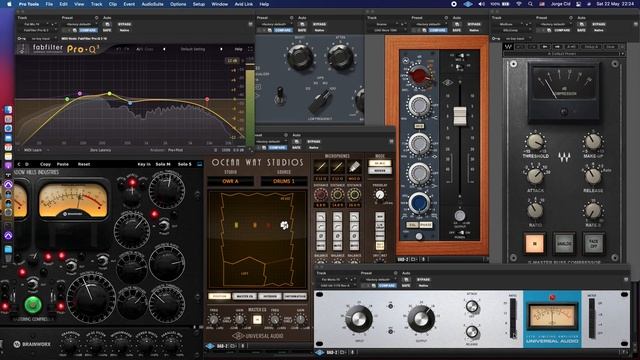
Task: Click the white microphone marker in Ocean Way room
Action: [x=284, y=225]
